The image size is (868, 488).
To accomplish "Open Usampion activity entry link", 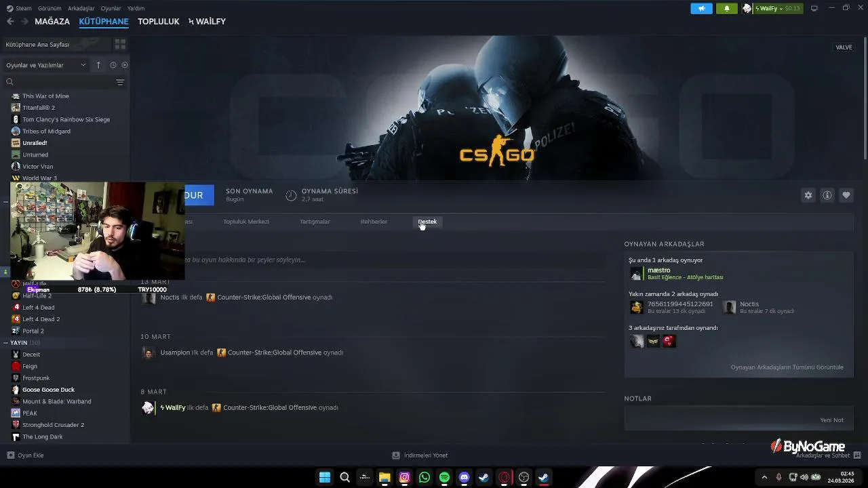I will (x=175, y=352).
